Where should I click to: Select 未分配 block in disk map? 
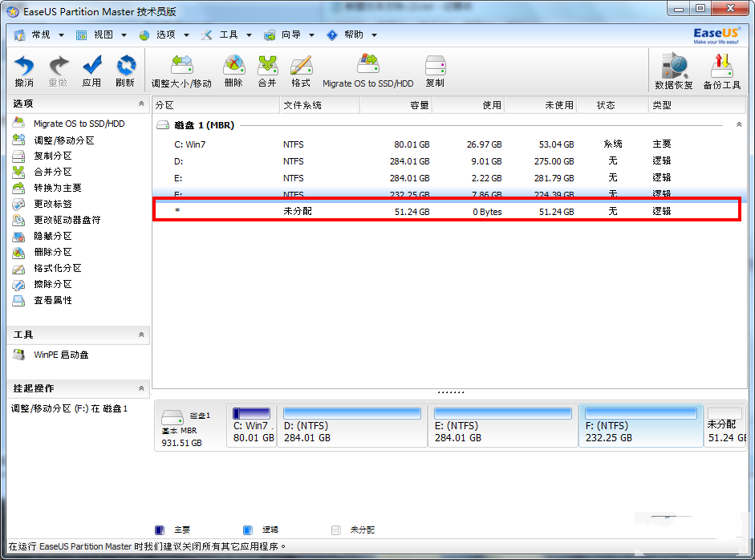(725, 426)
